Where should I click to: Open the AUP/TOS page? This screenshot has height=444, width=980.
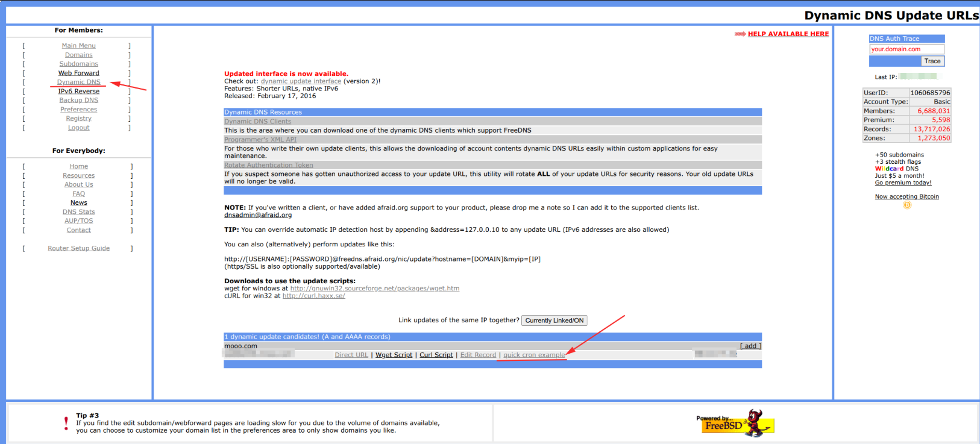[79, 221]
